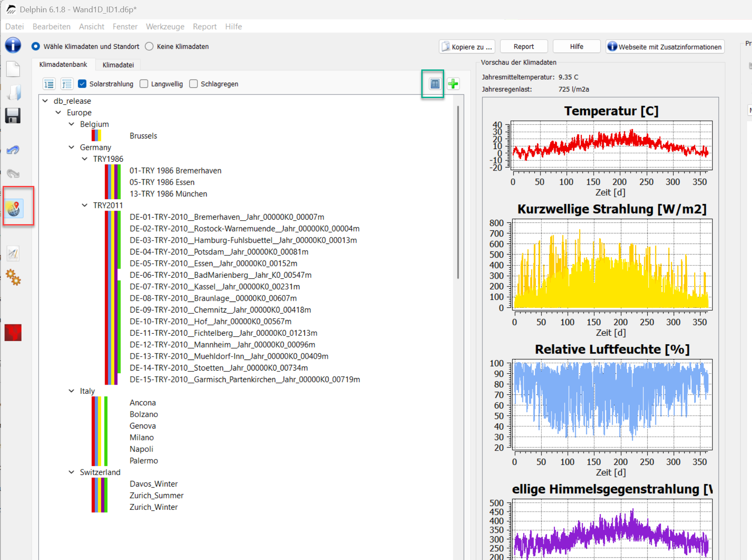Image resolution: width=752 pixels, height=560 pixels.
Task: Switch to the Klimadatenbank tab
Action: click(x=63, y=65)
